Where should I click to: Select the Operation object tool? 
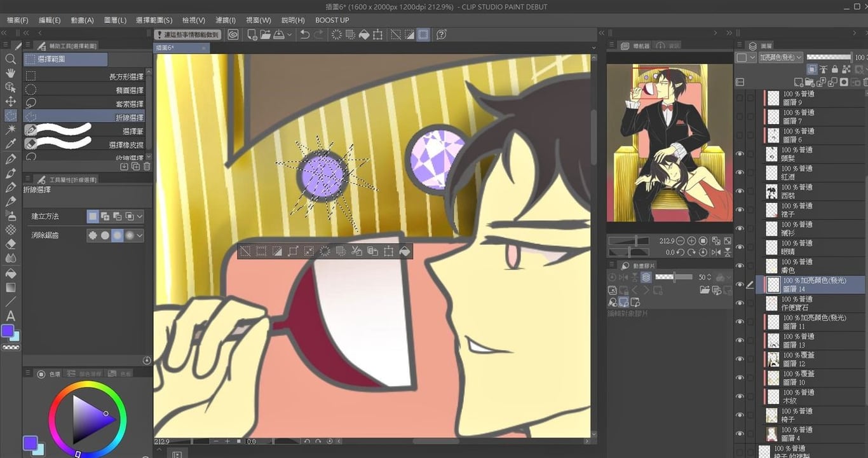(10, 87)
